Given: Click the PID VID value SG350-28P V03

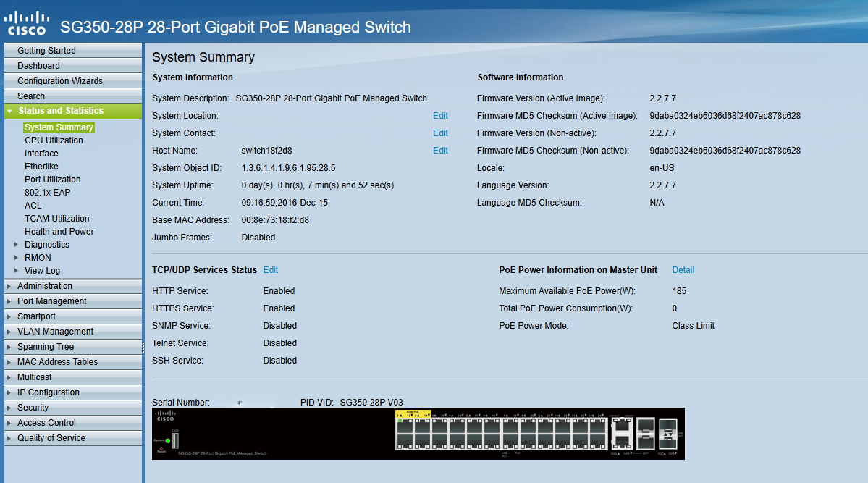Looking at the screenshot, I should tap(371, 402).
